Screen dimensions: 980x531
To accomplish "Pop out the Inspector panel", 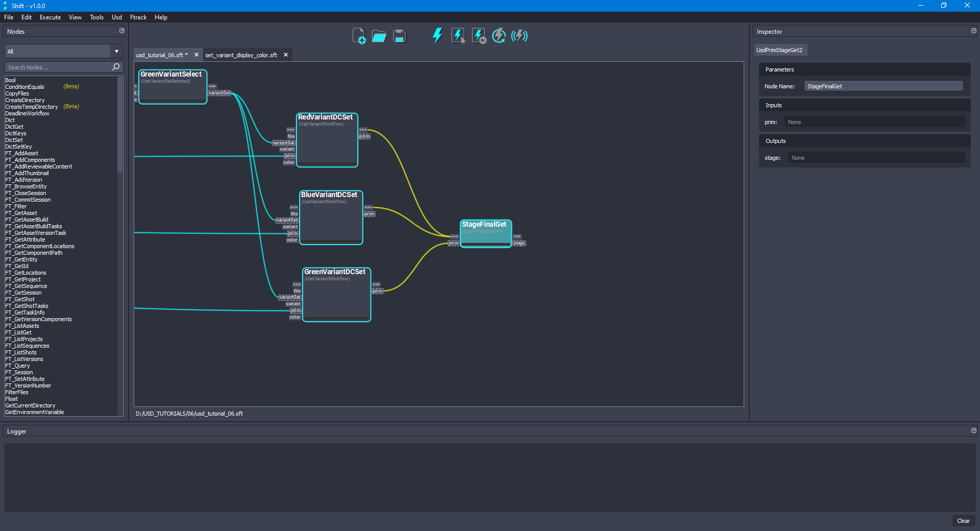I will (x=973, y=31).
